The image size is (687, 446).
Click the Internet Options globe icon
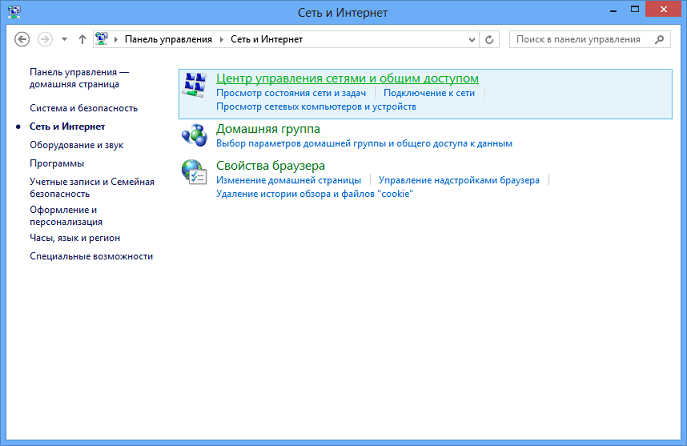194,171
